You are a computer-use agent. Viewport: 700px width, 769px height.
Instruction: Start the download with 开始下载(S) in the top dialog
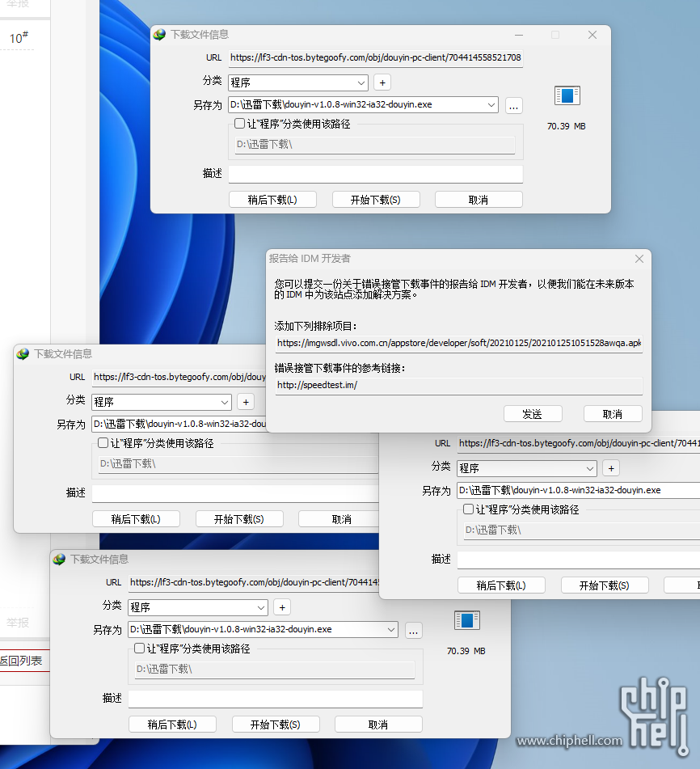coord(376,200)
